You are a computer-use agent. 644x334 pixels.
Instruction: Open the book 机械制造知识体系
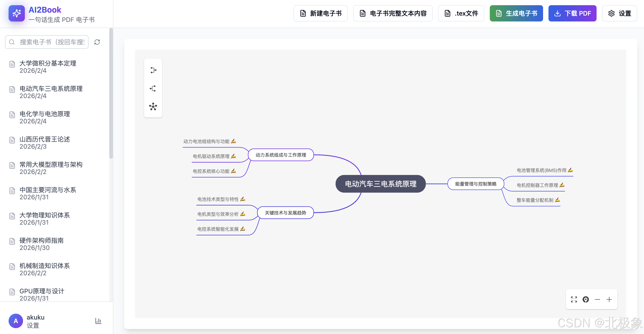pos(45,269)
